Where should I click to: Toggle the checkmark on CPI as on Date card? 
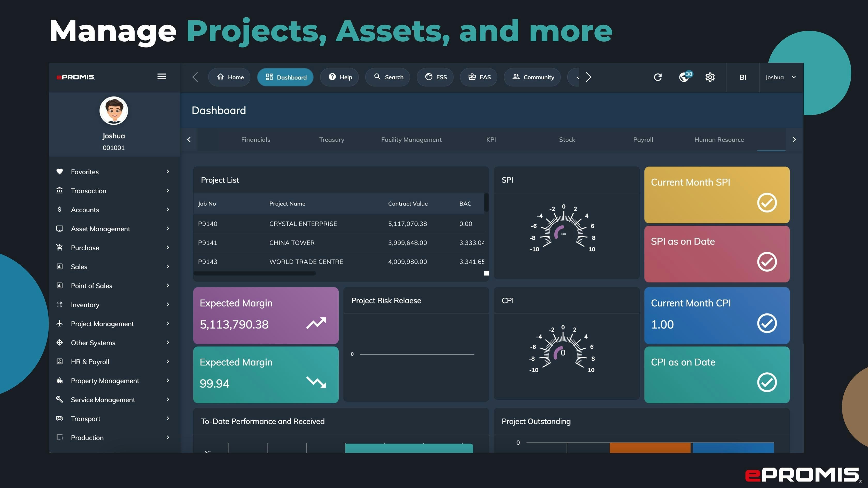(766, 383)
